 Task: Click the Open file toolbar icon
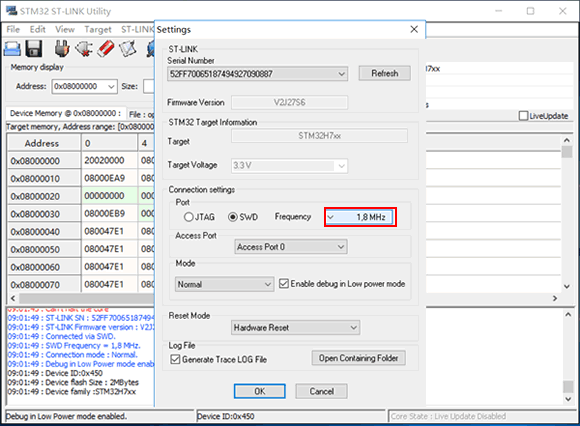point(12,48)
